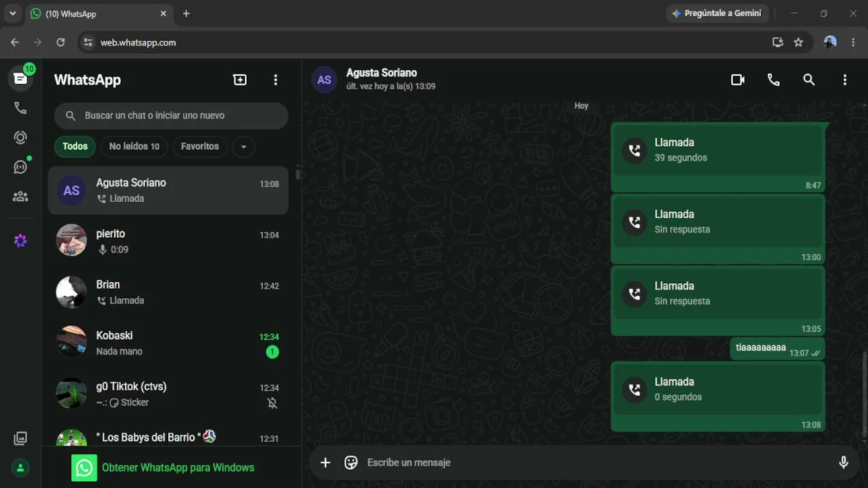
Task: Click the call icon of 0 segundos call
Action: click(634, 390)
